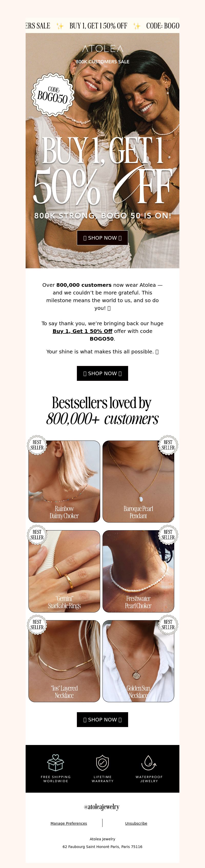Open the Buy 1, Get 1 50% Off link
Viewport: 205px width, 868px height.
pos(82,331)
